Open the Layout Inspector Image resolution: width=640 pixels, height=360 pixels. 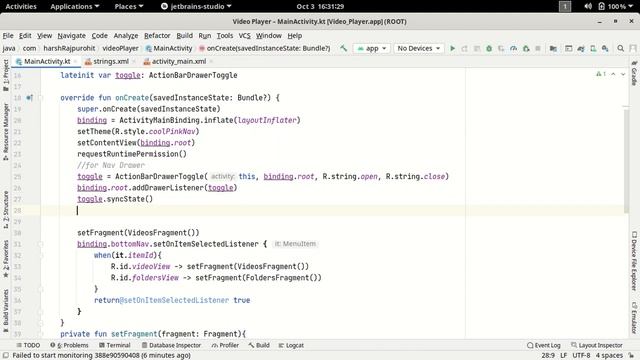pos(597,345)
